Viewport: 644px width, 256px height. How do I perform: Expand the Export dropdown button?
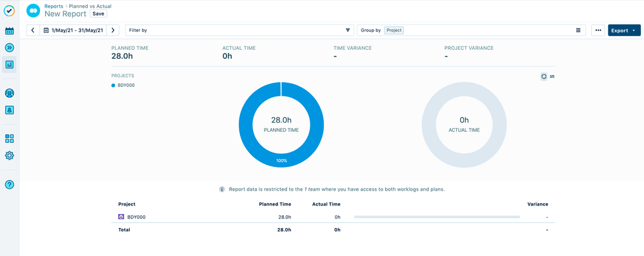click(x=624, y=30)
